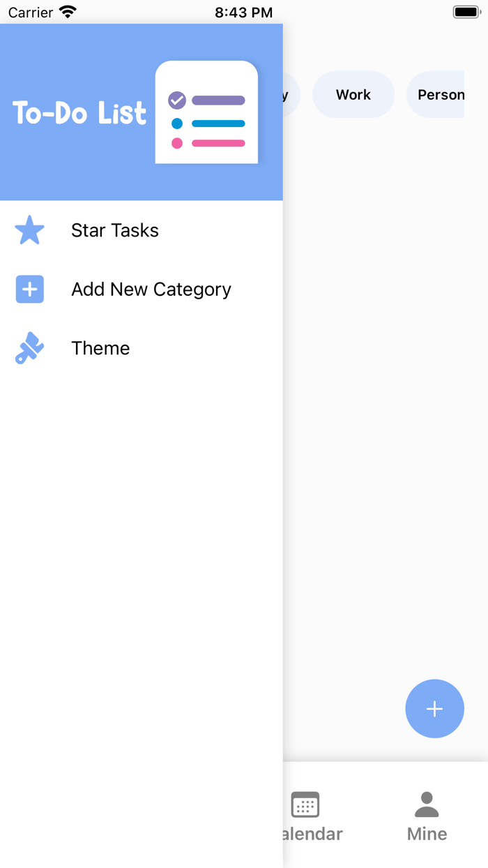Switch to the Mine tab
This screenshot has height=868, width=488.
pyautogui.click(x=426, y=816)
